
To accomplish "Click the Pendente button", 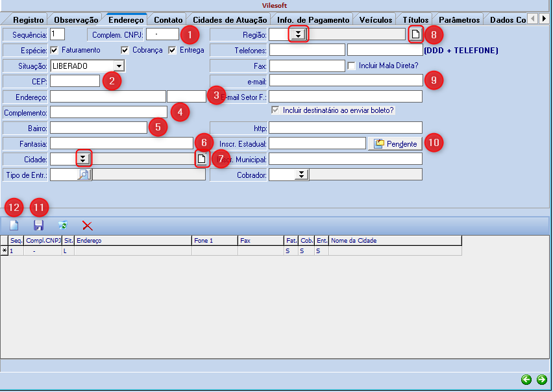I will (x=395, y=143).
